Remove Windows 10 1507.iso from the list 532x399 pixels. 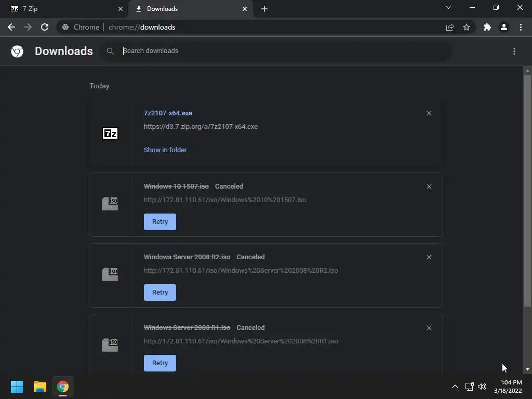(x=429, y=187)
